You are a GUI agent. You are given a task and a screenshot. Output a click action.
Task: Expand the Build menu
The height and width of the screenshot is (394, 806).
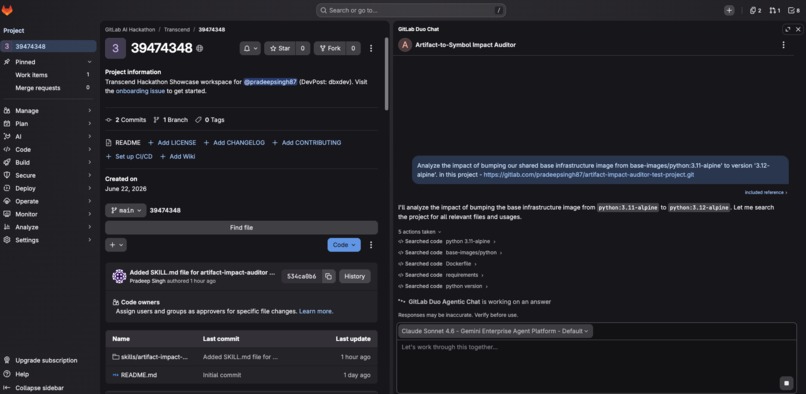coord(47,163)
